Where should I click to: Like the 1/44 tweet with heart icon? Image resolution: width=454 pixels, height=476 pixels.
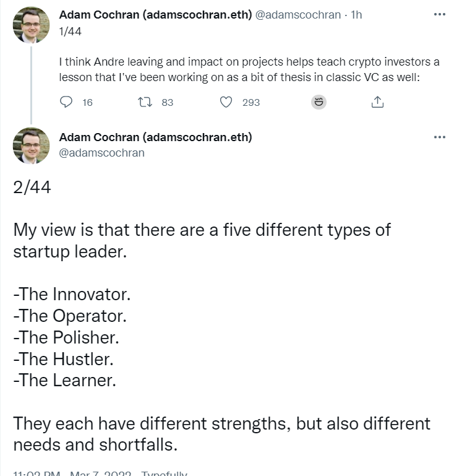click(226, 102)
